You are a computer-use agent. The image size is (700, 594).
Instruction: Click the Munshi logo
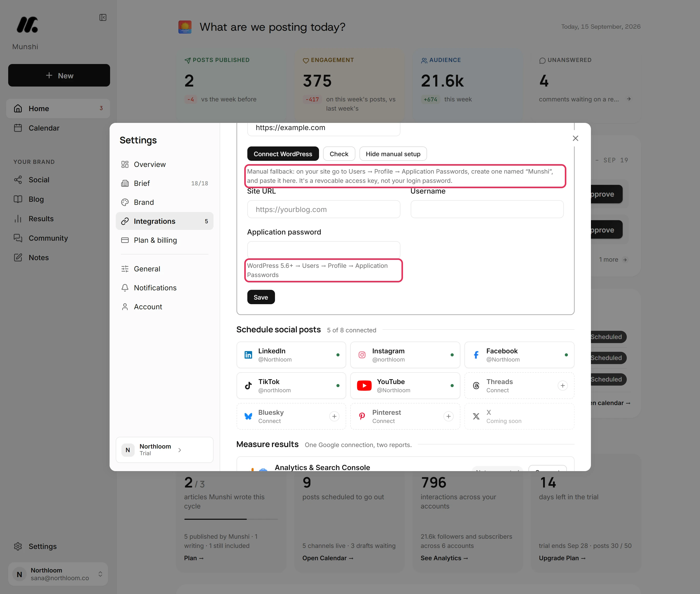coord(27,25)
